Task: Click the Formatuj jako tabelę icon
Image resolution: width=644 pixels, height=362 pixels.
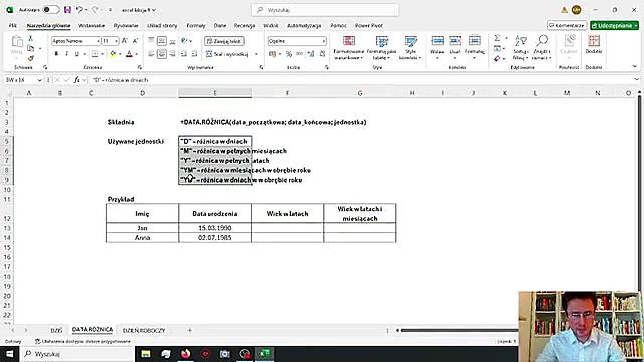Action: click(x=382, y=48)
